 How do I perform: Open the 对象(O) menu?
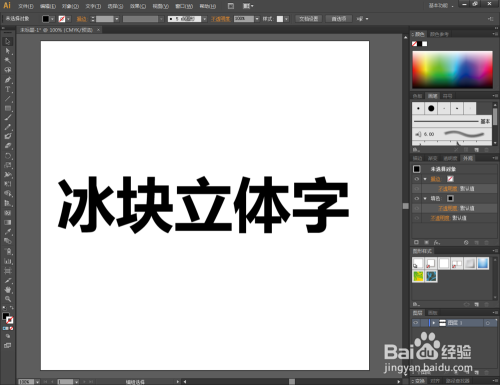coord(70,6)
